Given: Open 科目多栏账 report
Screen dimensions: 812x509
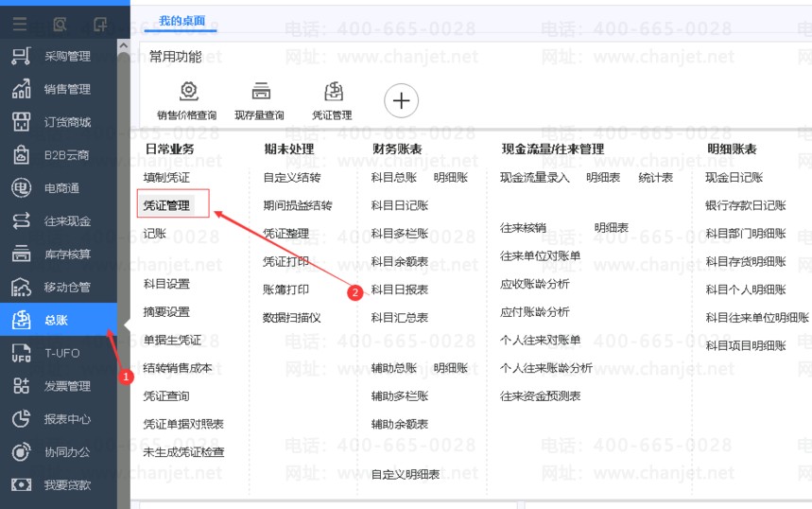Looking at the screenshot, I should 400,234.
